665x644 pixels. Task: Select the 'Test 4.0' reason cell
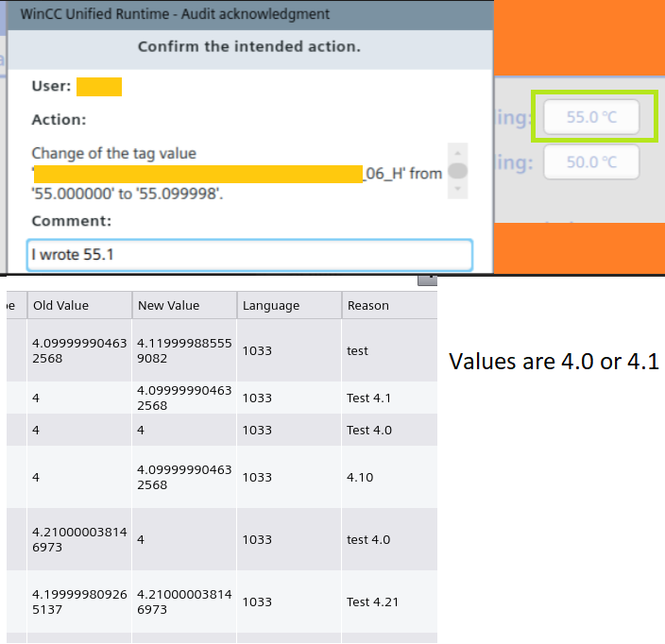[x=389, y=430]
